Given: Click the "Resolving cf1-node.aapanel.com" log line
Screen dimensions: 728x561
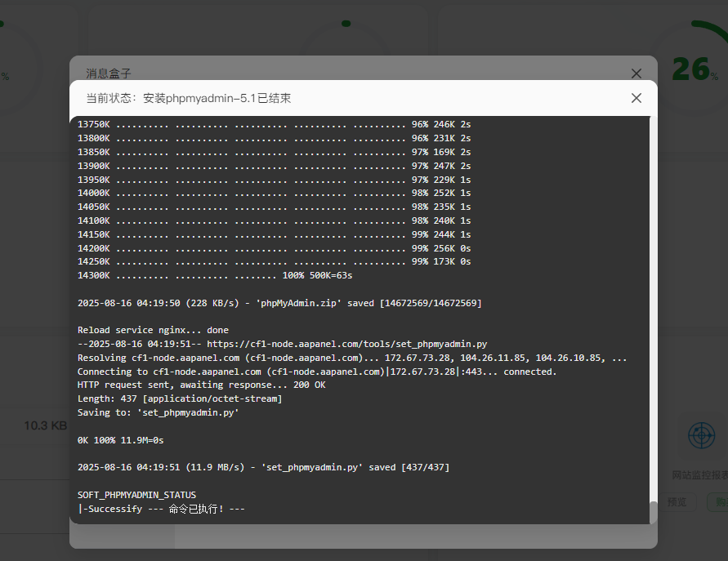Looking at the screenshot, I should pyautogui.click(x=352, y=358).
